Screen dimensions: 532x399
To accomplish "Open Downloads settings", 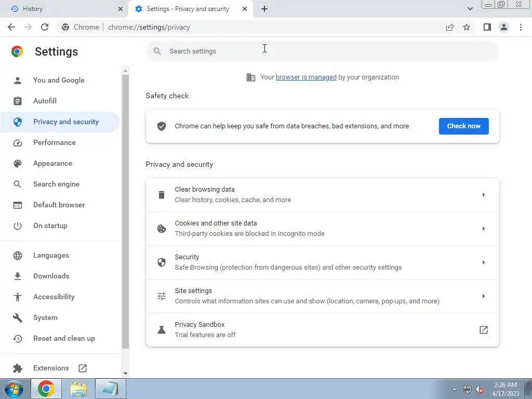I will coord(60,276).
